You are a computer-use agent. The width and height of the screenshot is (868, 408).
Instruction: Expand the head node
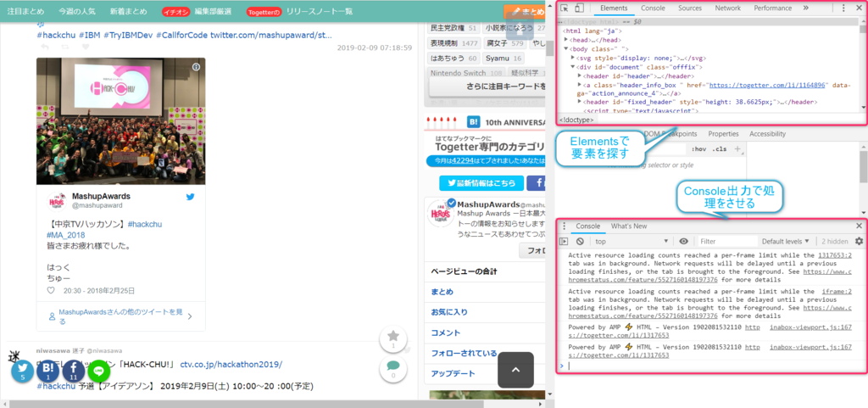click(566, 40)
